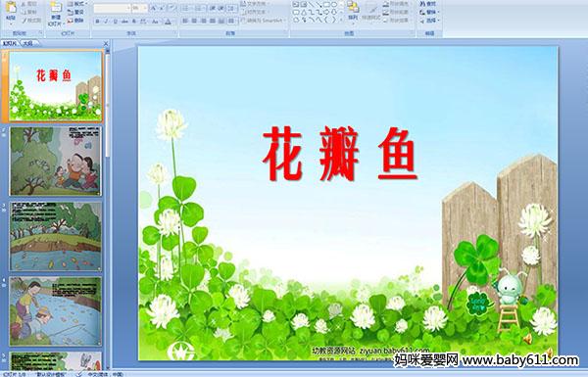Image resolution: width=588 pixels, height=377 pixels.
Task: Click the Font Color icon
Action: click(168, 22)
